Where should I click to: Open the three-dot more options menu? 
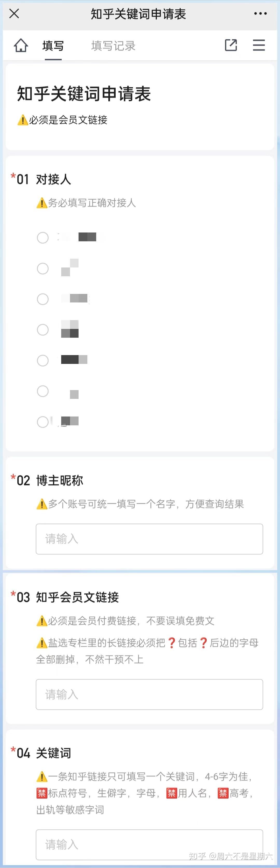coord(260,14)
